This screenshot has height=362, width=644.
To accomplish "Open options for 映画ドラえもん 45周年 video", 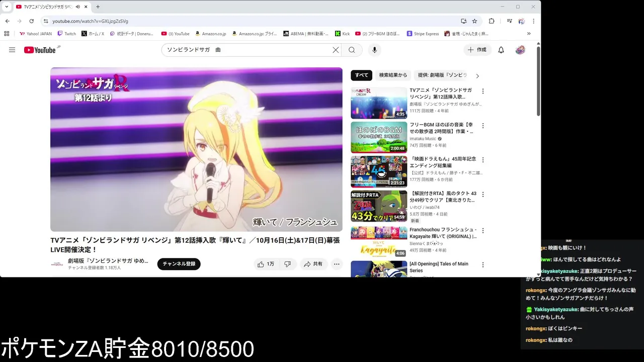I will click(483, 160).
